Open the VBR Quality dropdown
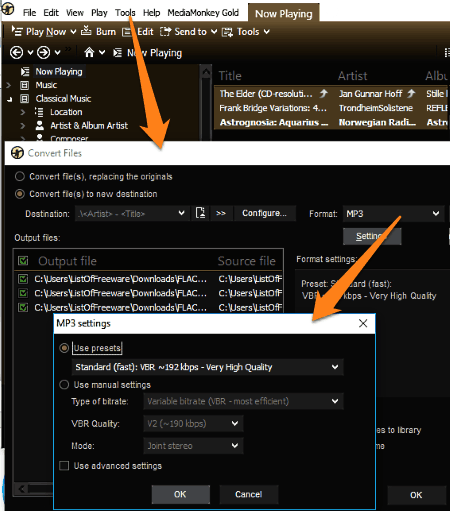This screenshot has width=450, height=511. pyautogui.click(x=193, y=423)
